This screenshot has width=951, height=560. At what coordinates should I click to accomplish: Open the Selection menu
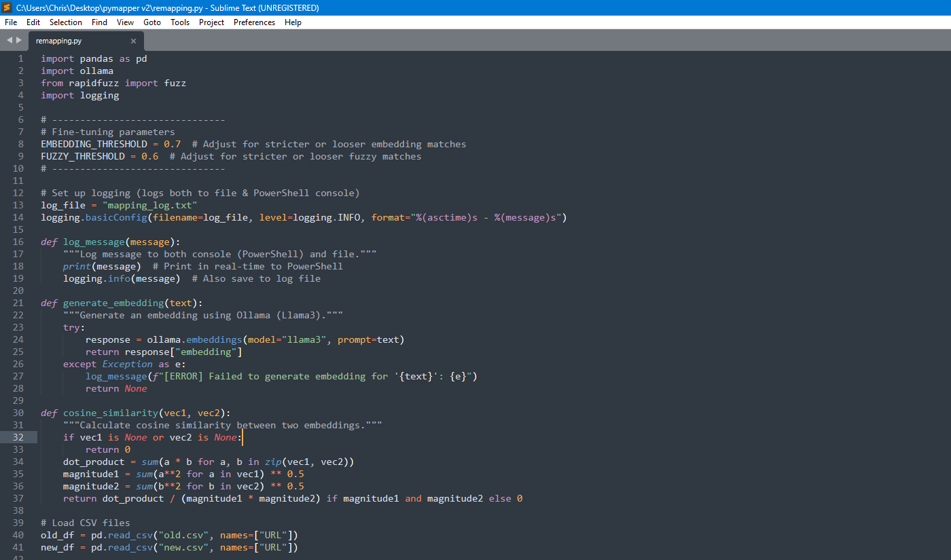66,22
